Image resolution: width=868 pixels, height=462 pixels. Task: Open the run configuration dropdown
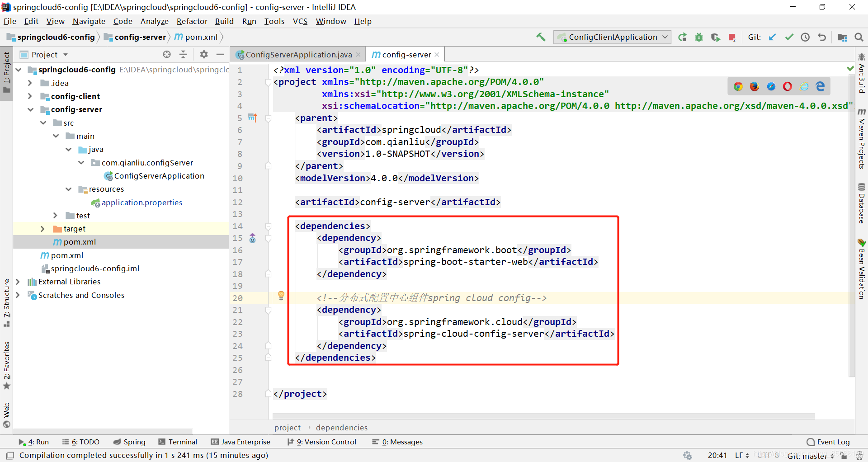613,37
